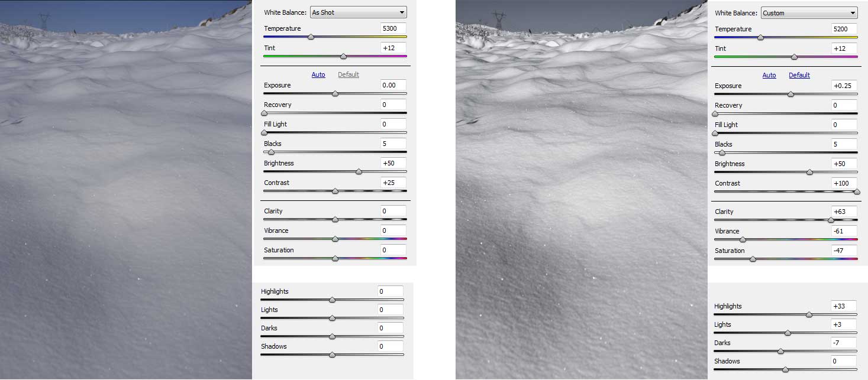Click the Vibrance slider handle in left panel

(x=335, y=239)
